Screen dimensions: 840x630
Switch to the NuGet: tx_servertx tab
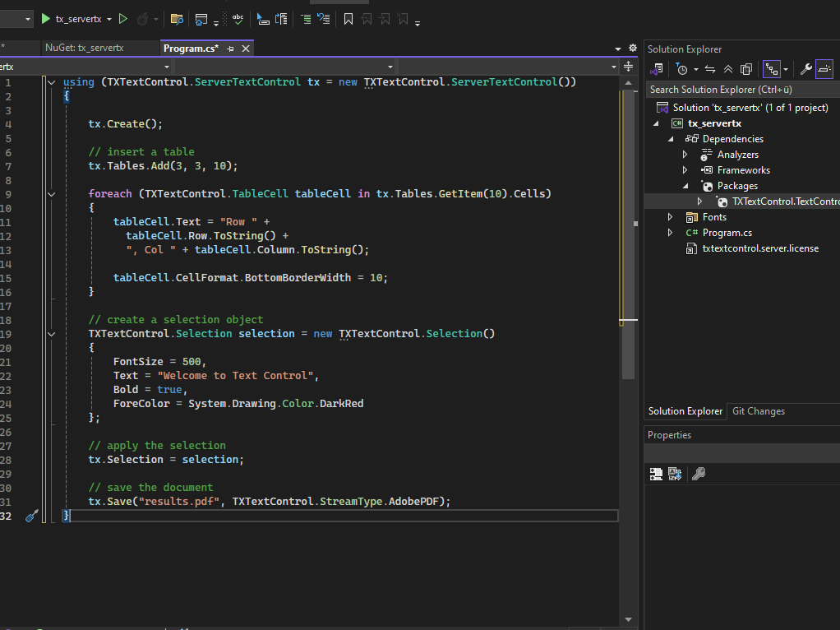pos(84,48)
